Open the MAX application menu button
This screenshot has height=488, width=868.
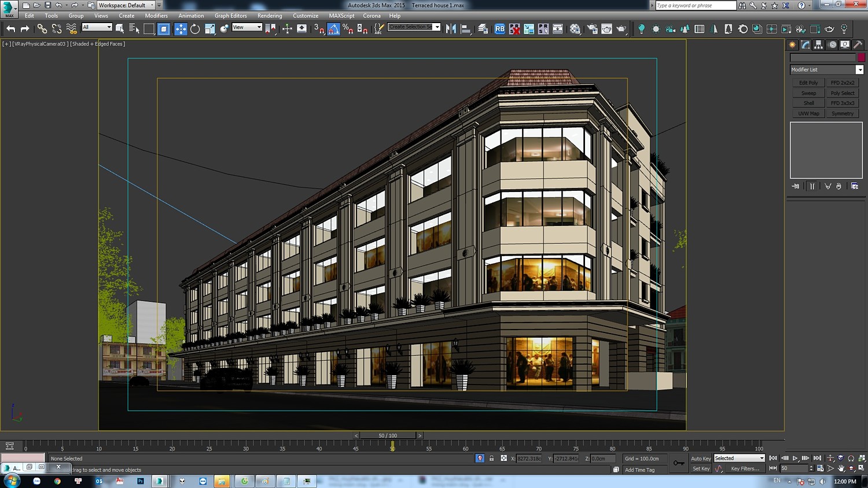9,9
